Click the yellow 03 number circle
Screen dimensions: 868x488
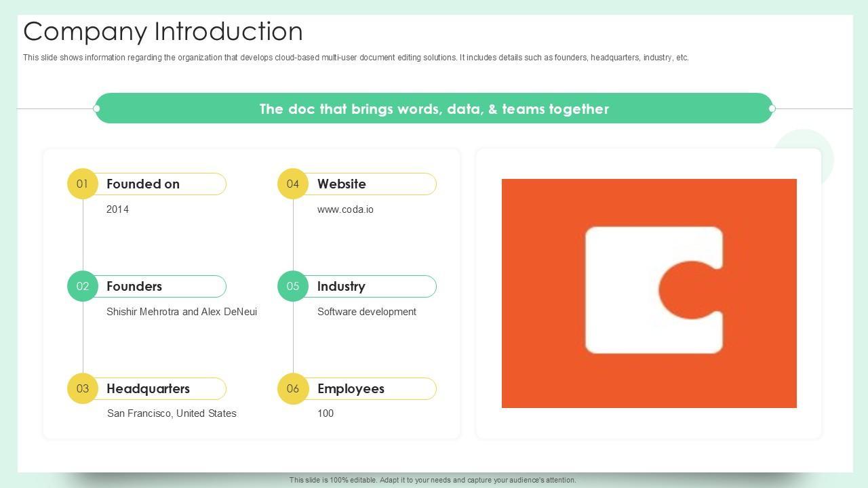(83, 388)
